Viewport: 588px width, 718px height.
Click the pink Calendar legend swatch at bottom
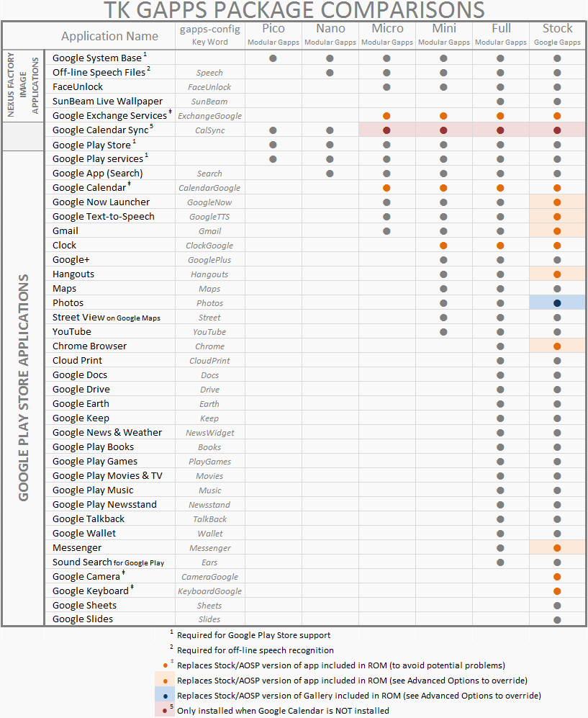pyautogui.click(x=165, y=710)
